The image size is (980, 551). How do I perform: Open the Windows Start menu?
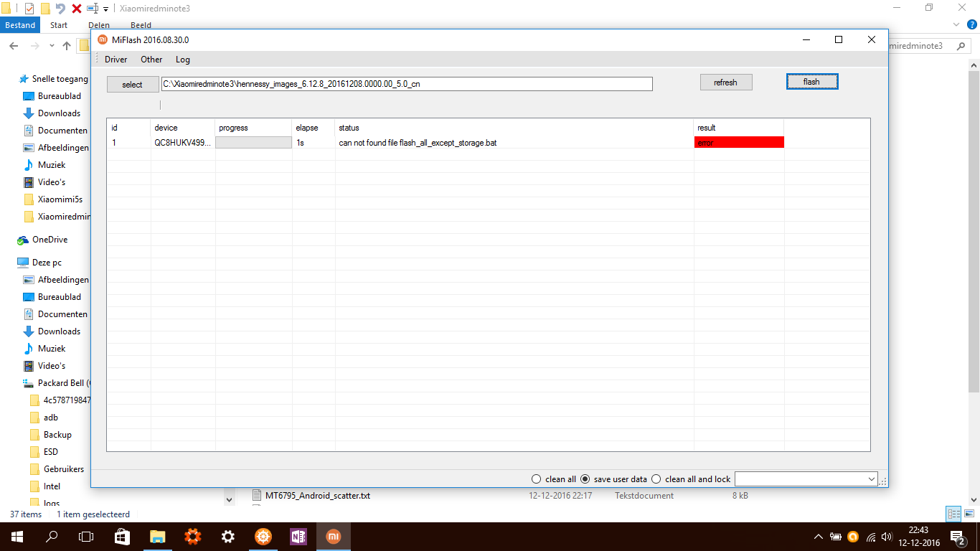click(17, 537)
